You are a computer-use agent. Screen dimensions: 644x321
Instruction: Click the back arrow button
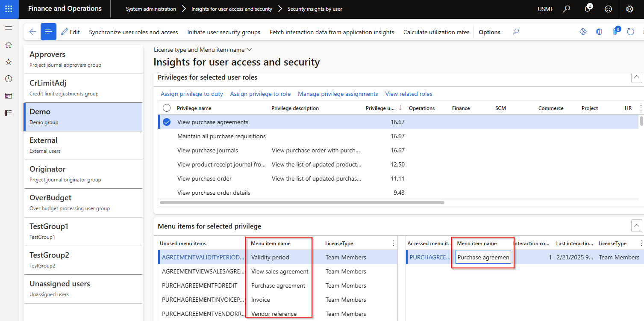[x=32, y=32]
